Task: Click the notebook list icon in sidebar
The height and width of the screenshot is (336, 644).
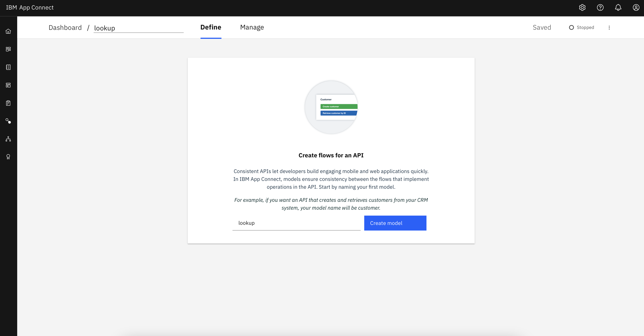Action: (x=8, y=67)
